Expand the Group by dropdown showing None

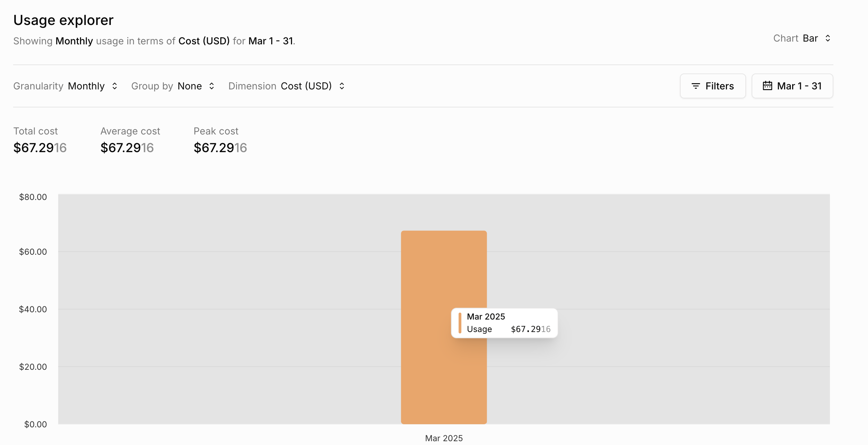point(189,86)
